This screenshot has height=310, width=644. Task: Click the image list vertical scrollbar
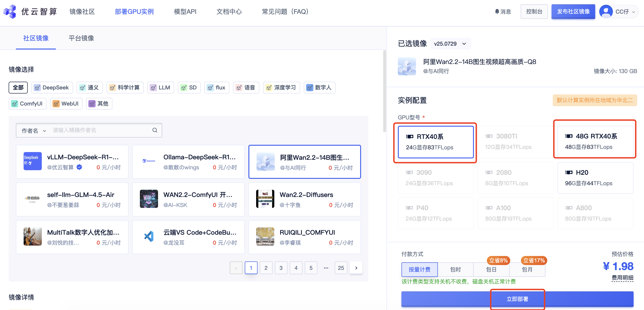tap(384, 91)
